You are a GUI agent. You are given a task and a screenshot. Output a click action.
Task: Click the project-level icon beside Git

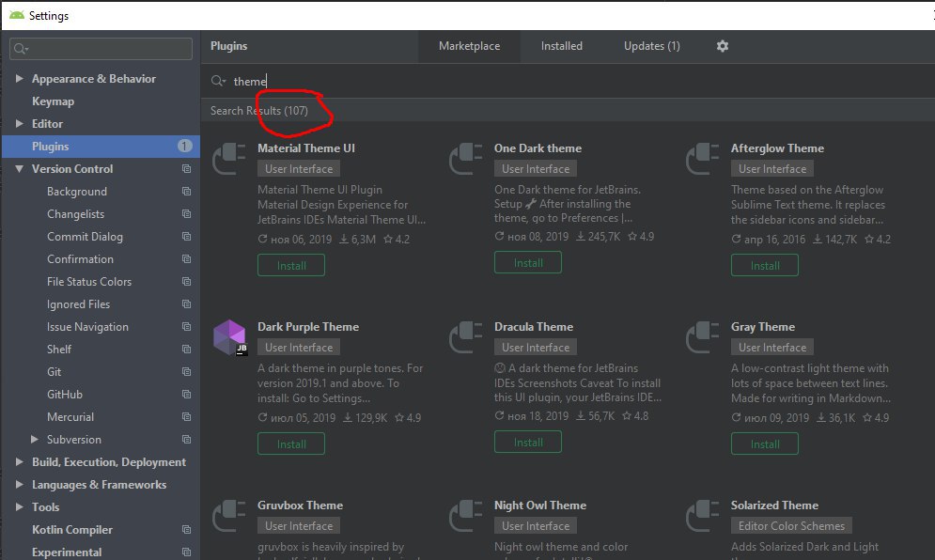[187, 371]
